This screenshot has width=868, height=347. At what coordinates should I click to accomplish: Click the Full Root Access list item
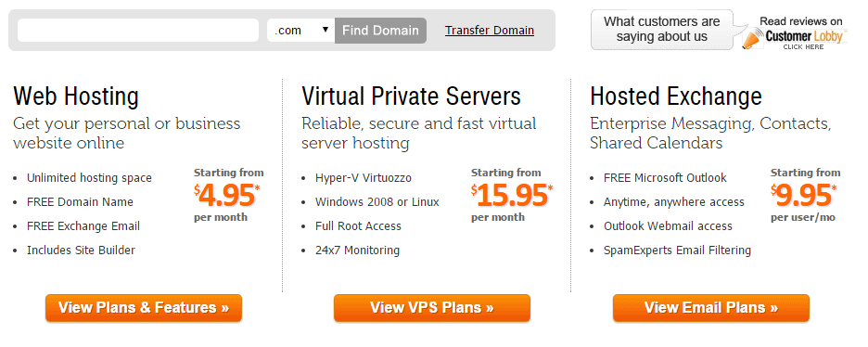coord(358,225)
